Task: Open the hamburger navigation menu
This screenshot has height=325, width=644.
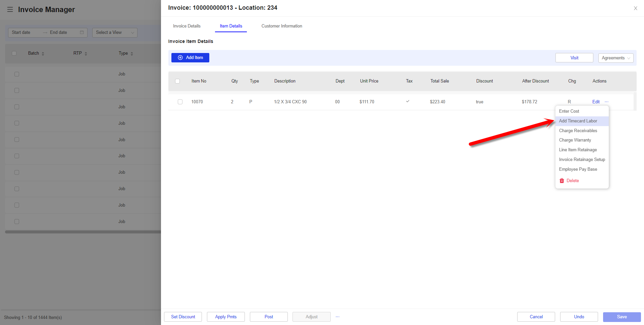Action: pos(10,9)
